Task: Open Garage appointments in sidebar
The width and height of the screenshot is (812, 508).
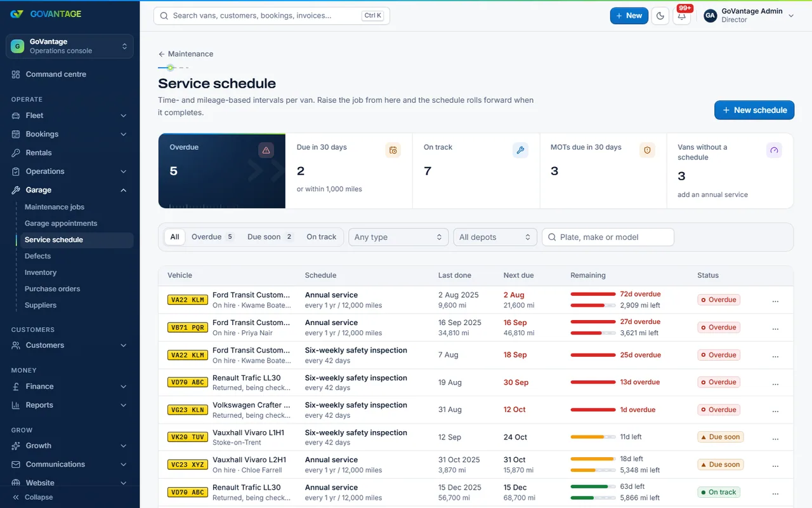Action: [x=61, y=224]
